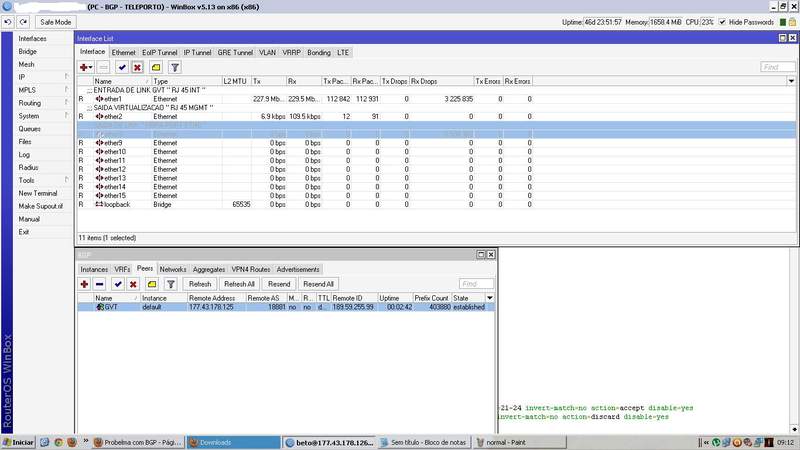Remove BGP peer with minus icon
800x450 pixels.
coord(100,284)
